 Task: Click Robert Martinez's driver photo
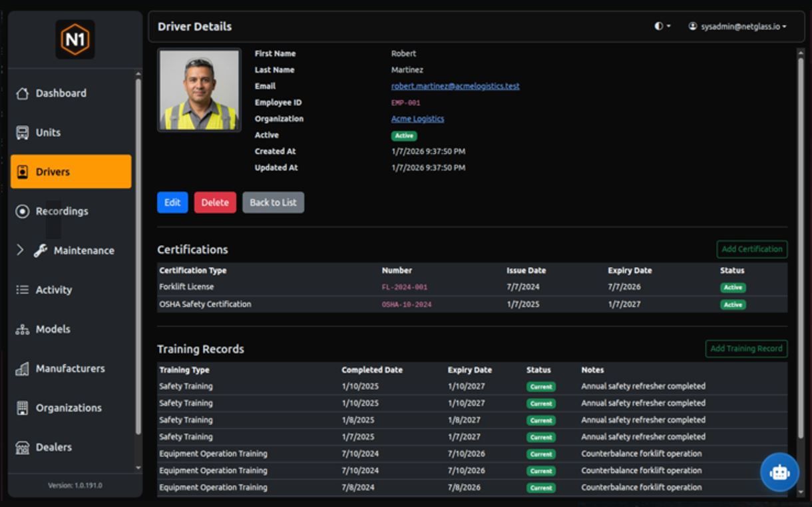[x=199, y=90]
